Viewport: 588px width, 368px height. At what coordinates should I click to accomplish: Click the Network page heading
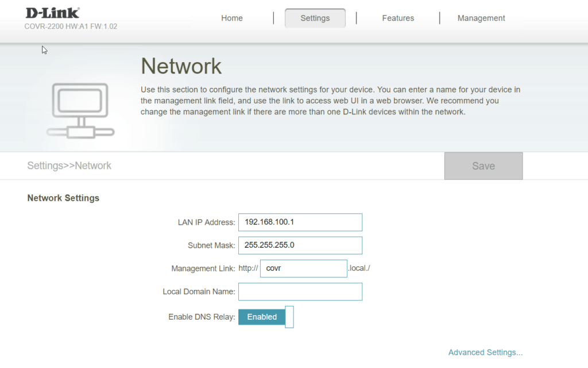[181, 66]
